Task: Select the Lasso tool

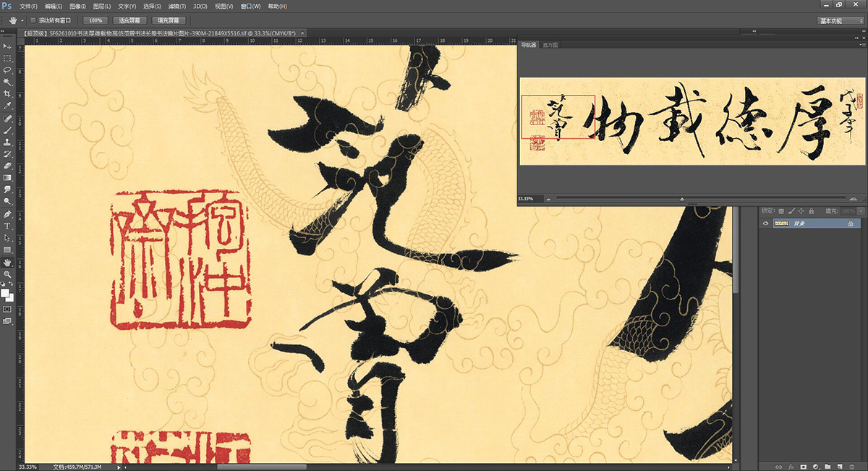Action: click(7, 69)
